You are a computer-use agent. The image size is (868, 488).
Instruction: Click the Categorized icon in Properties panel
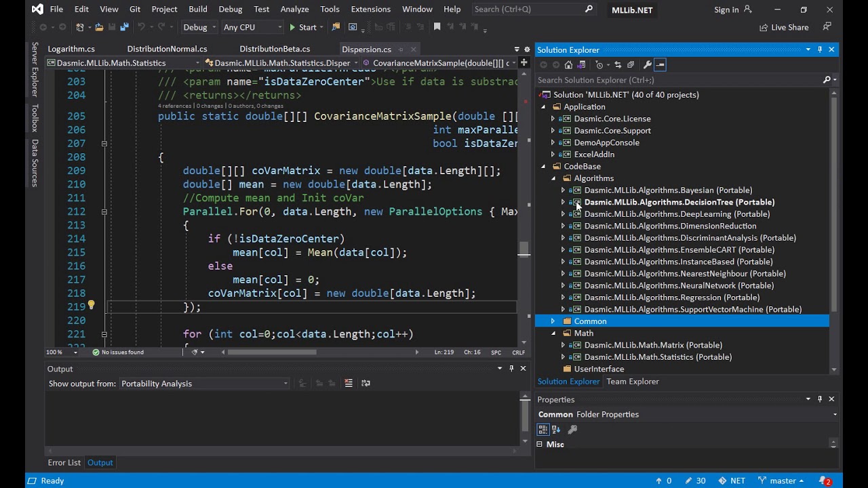pyautogui.click(x=543, y=430)
